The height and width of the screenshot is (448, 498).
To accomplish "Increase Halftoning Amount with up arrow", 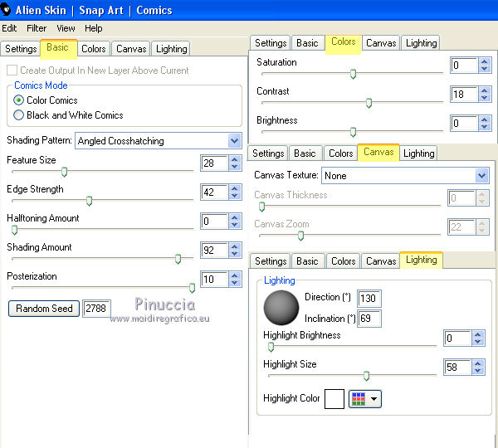I will (235, 217).
